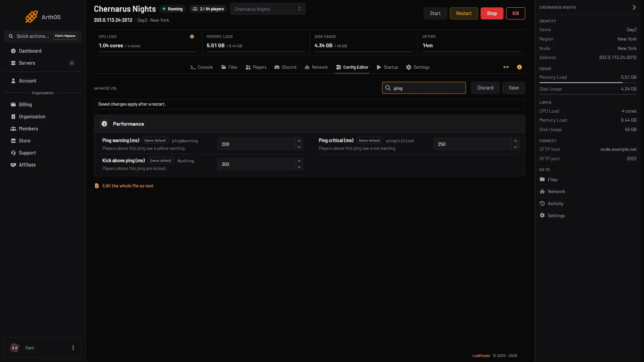Increase Ping critical value with up arrow
The width and height of the screenshot is (644, 362).
point(516,141)
